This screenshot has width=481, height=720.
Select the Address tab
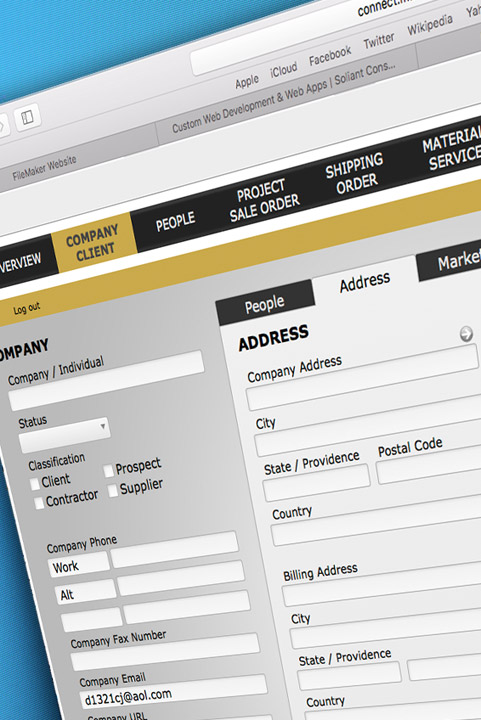pyautogui.click(x=365, y=281)
